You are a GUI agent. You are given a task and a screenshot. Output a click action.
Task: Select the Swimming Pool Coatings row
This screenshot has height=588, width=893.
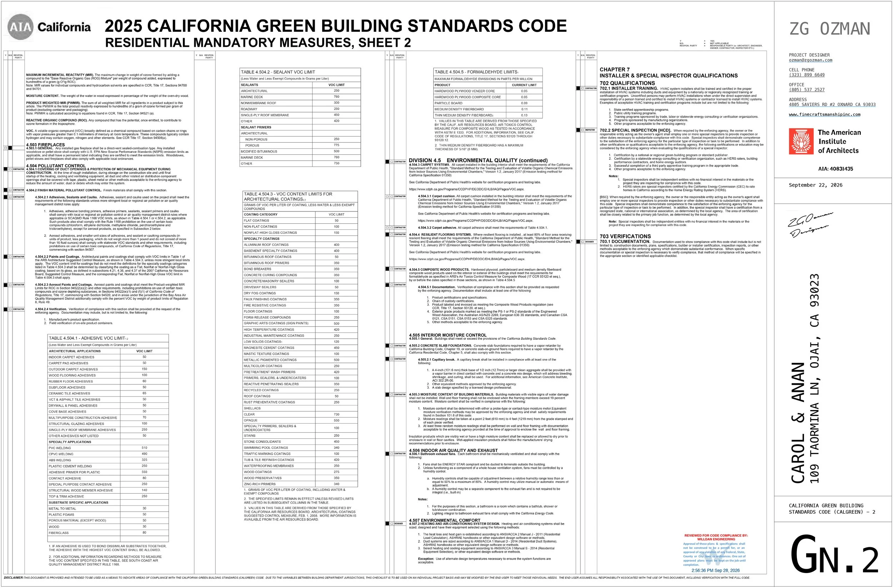(x=300, y=448)
